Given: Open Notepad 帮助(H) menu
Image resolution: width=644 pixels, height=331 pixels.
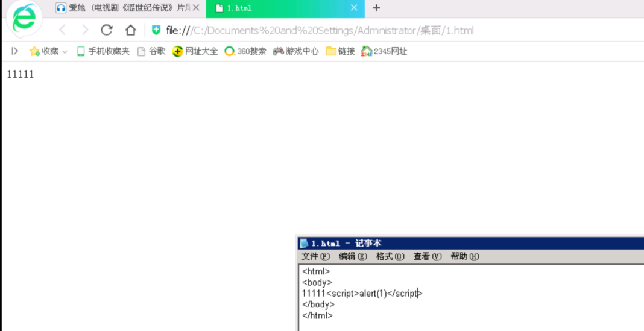Looking at the screenshot, I should click(x=465, y=257).
